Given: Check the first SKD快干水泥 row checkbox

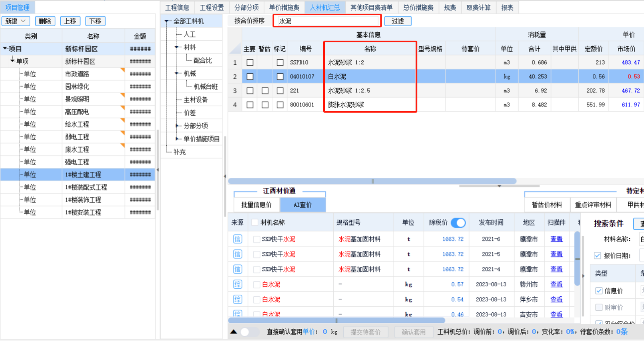Looking at the screenshot, I should click(256, 239).
